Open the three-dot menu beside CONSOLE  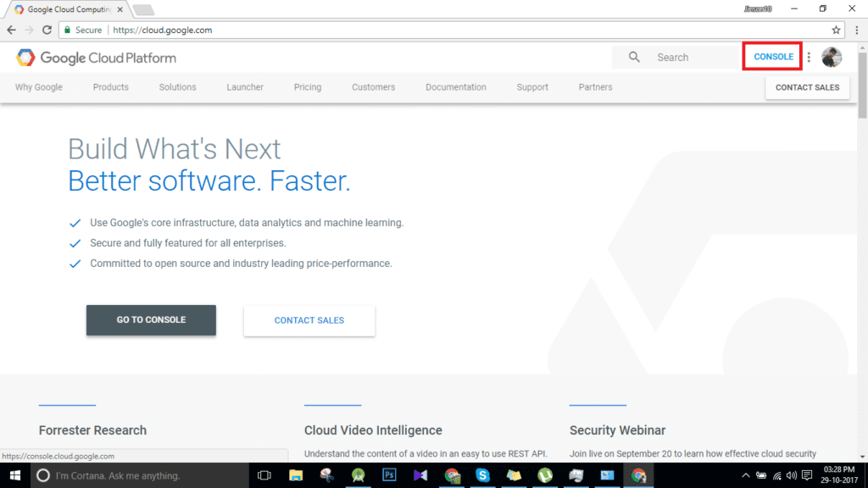(809, 57)
